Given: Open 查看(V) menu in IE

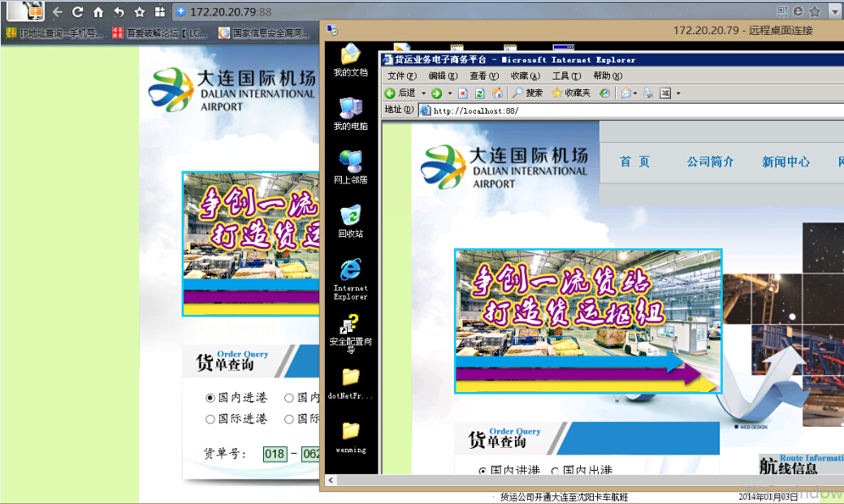Looking at the screenshot, I should point(484,75).
